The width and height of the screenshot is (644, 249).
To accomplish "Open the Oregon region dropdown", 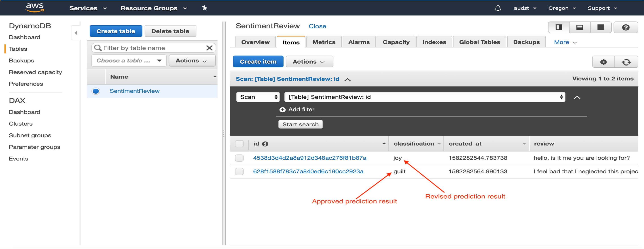I will click(561, 8).
